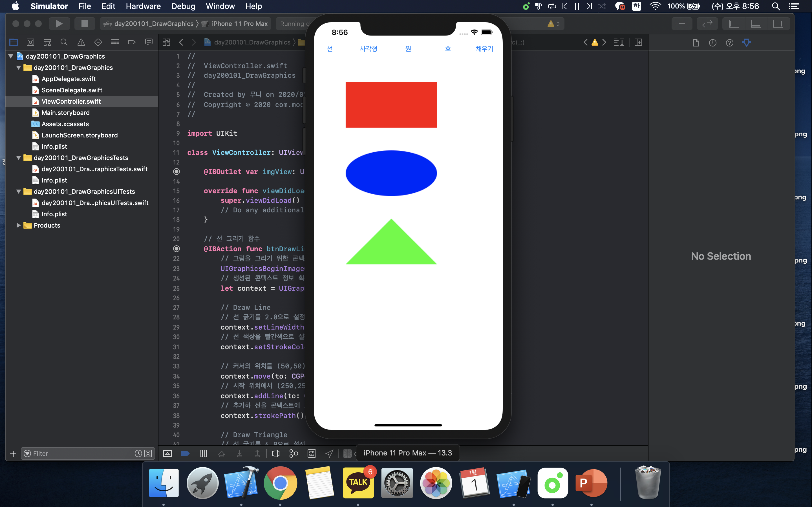Collapse the day200101_DrawGraphicsTests folder

[19, 158]
